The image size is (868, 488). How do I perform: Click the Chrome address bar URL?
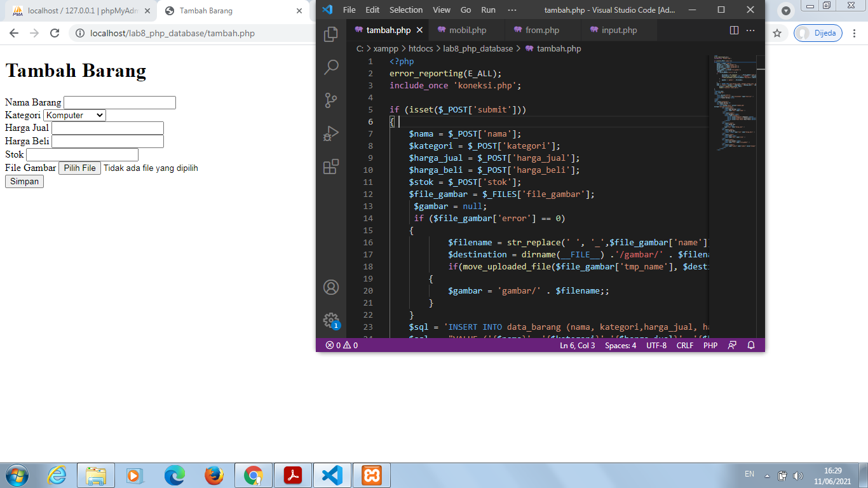(172, 33)
